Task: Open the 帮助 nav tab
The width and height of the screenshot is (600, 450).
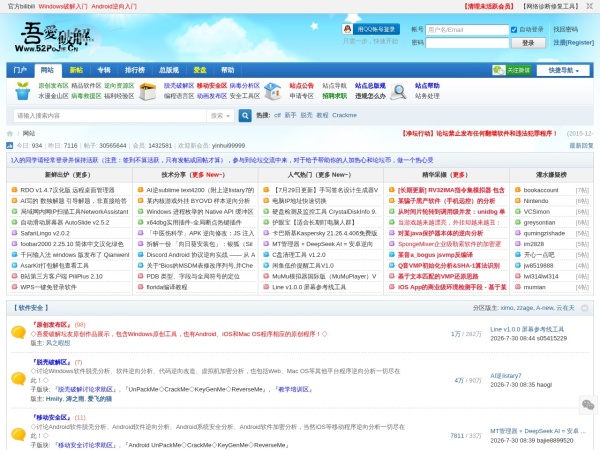Action: [227, 70]
